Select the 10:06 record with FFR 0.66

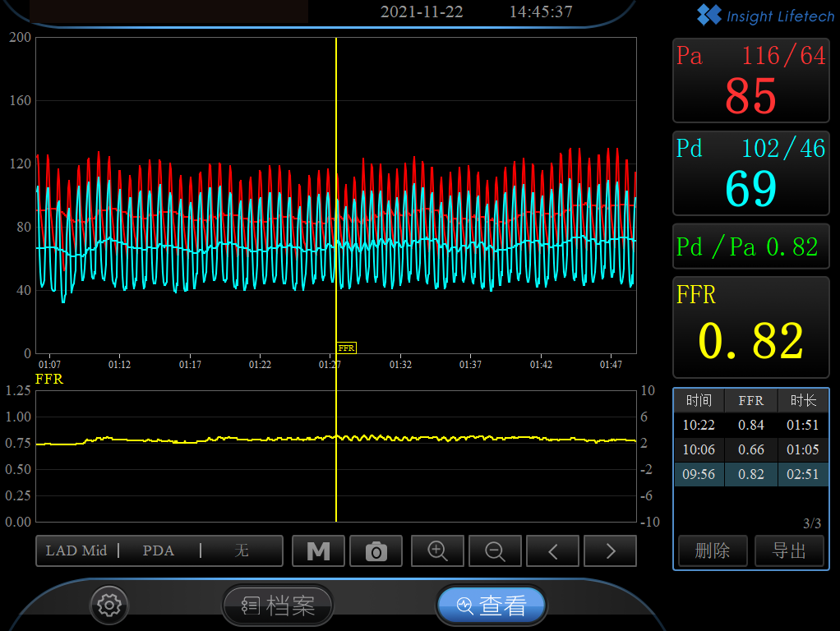(x=750, y=449)
